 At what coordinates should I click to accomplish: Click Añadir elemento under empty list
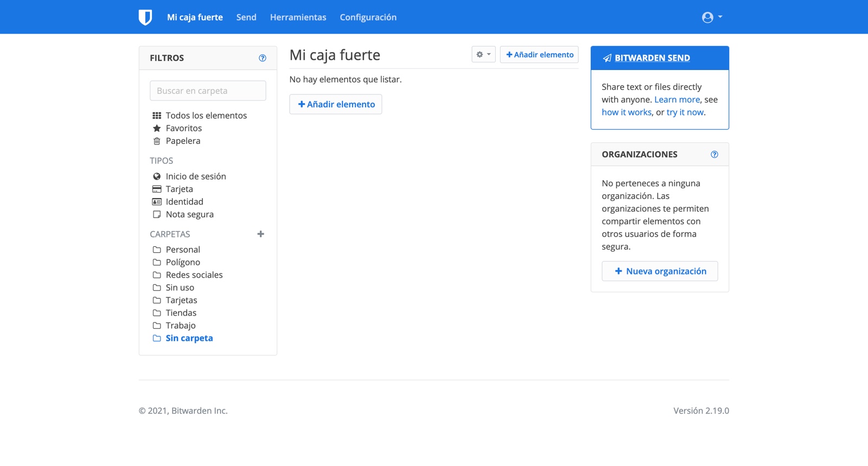click(336, 104)
